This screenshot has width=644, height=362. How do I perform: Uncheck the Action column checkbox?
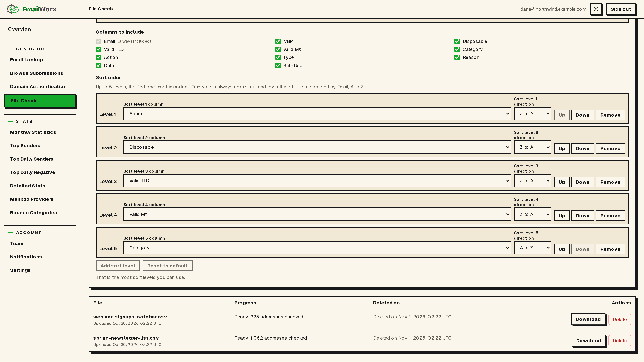[98, 57]
